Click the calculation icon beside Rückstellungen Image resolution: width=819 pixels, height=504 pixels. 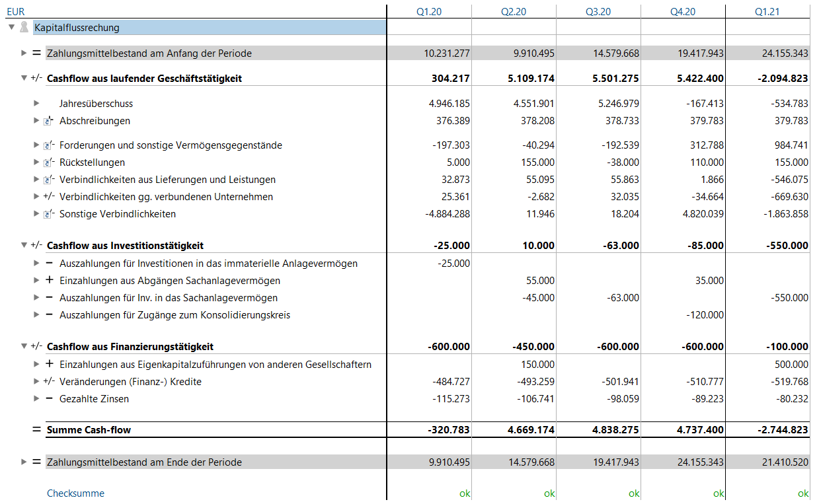[x=48, y=162]
